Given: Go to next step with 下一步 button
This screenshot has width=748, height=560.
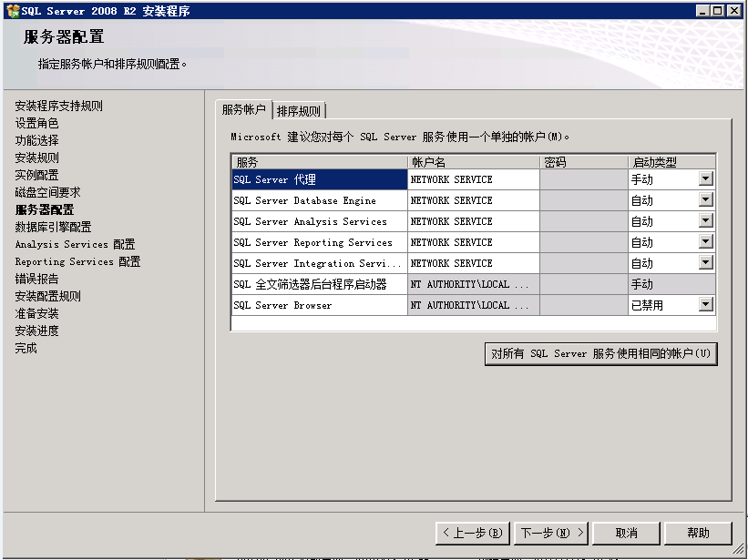Looking at the screenshot, I should pos(552,533).
